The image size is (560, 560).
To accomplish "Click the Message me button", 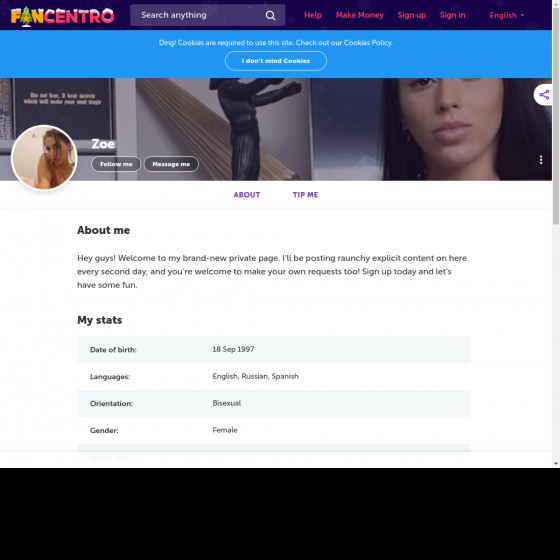I will (x=171, y=164).
